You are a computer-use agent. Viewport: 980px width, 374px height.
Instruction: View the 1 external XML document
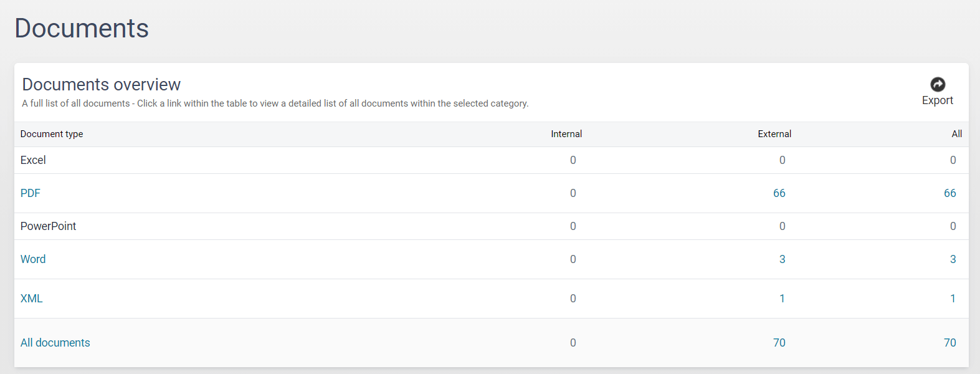click(782, 299)
